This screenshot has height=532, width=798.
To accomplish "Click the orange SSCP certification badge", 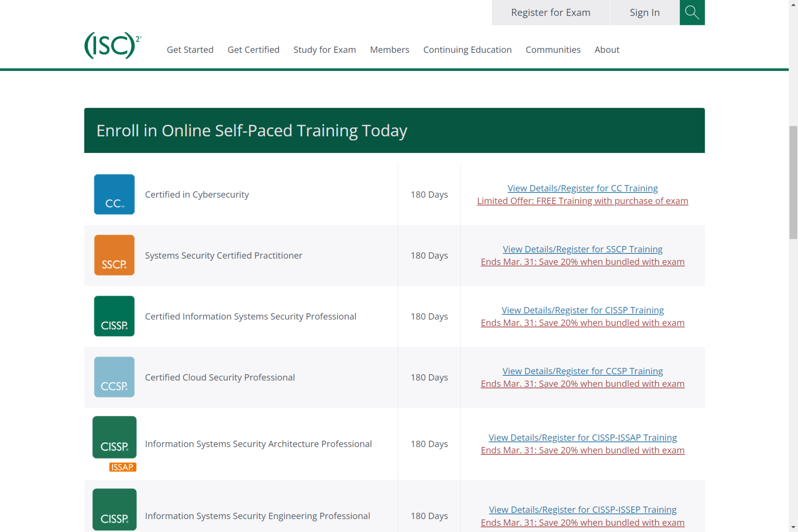I will click(x=114, y=255).
